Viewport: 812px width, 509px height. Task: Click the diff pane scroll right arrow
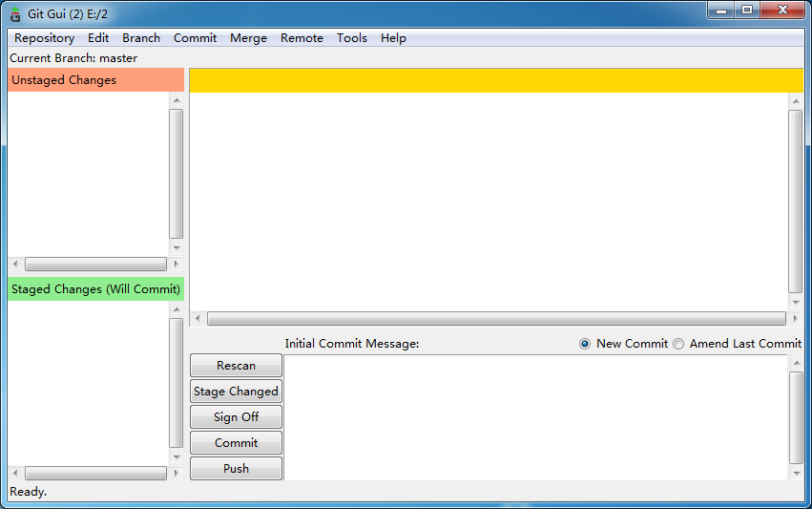point(796,318)
